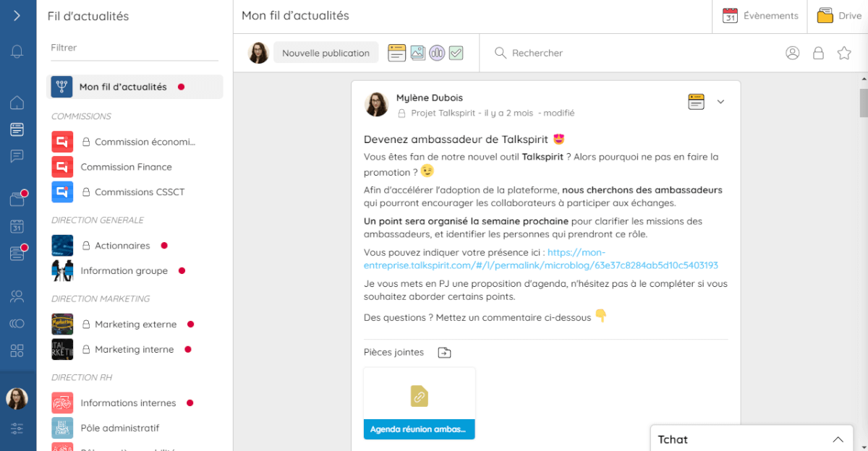Click Mylène Dubois avatar on the post
Viewport: 868px width, 451px height.
[x=376, y=105]
